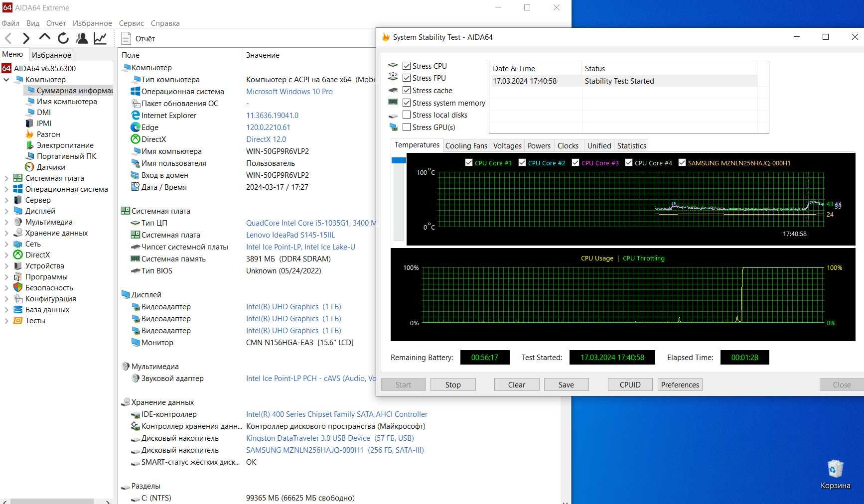Open Безопасность security tree item
This screenshot has width=864, height=504.
[49, 288]
